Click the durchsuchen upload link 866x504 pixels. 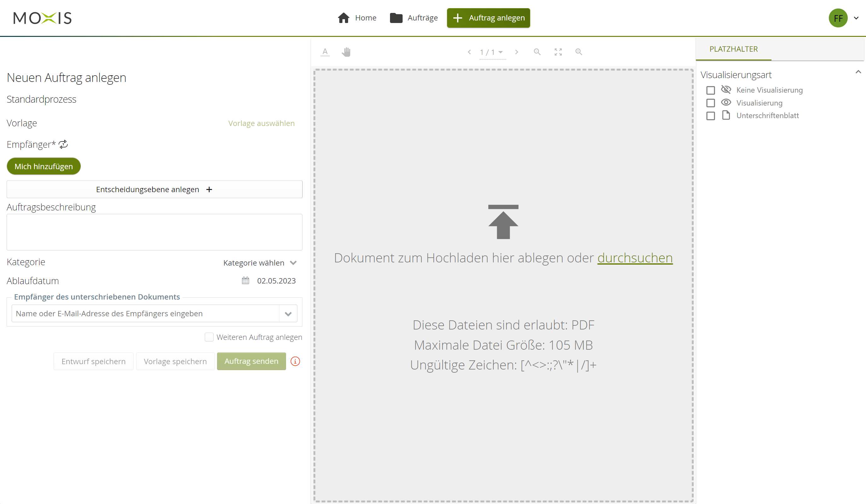[x=635, y=258]
